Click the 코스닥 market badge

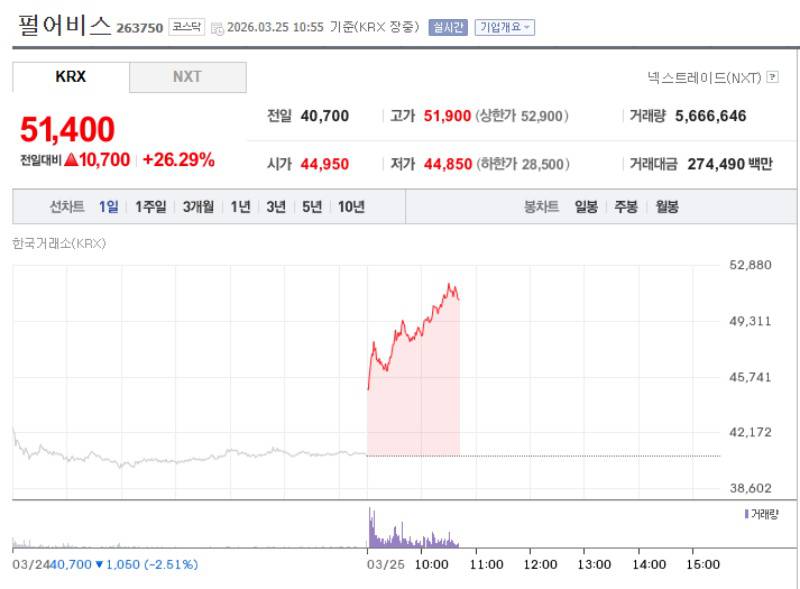tap(186, 27)
